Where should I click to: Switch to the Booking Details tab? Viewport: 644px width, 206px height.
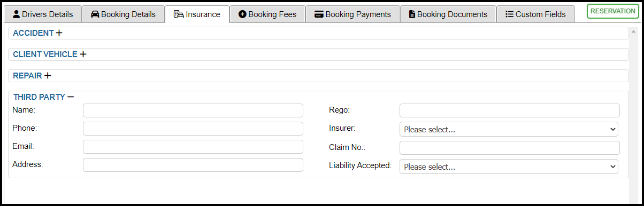click(123, 14)
